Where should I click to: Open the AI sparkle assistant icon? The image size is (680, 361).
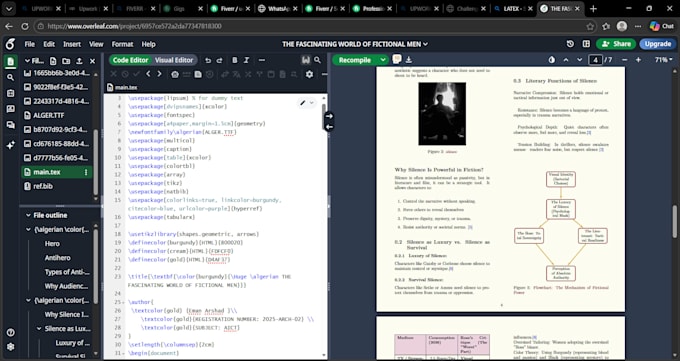pyautogui.click(x=10, y=145)
